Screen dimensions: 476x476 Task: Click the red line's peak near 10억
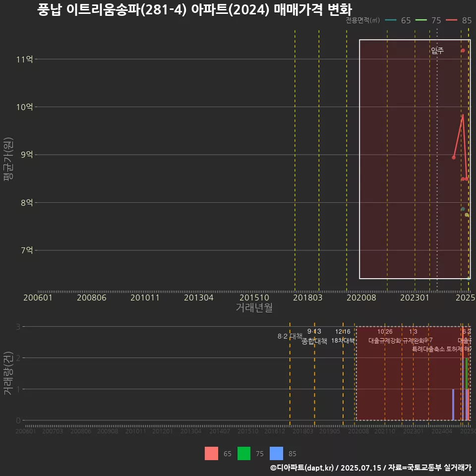point(463,115)
